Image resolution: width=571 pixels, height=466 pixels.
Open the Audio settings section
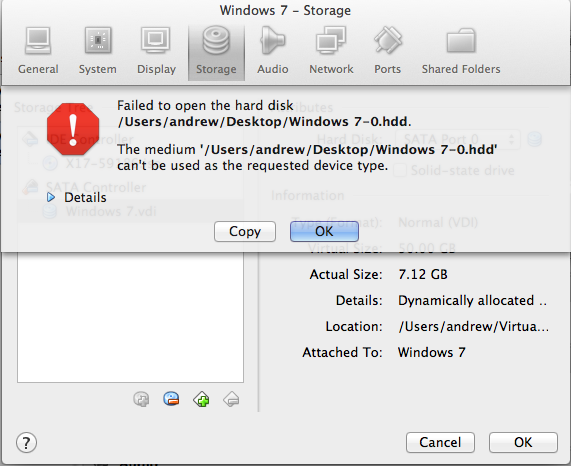click(272, 51)
